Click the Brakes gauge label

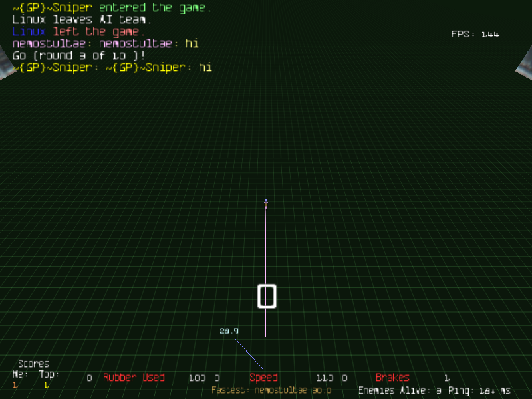[392, 378]
